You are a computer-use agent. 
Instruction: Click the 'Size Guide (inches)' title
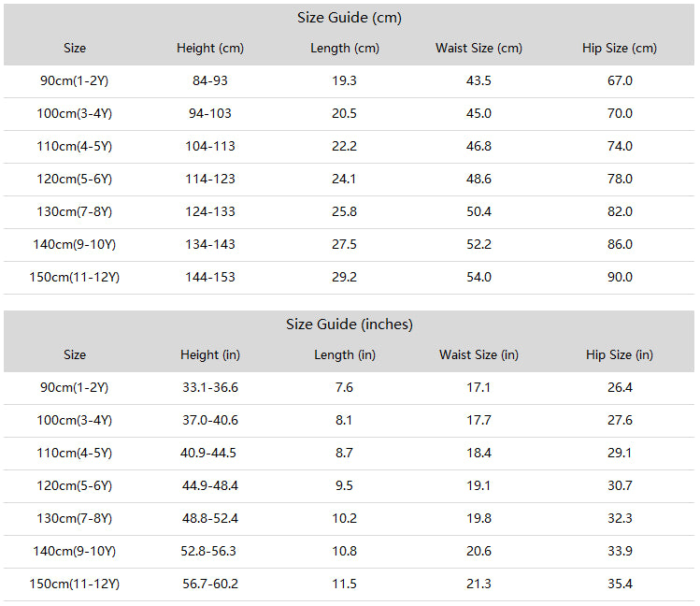coord(350,325)
